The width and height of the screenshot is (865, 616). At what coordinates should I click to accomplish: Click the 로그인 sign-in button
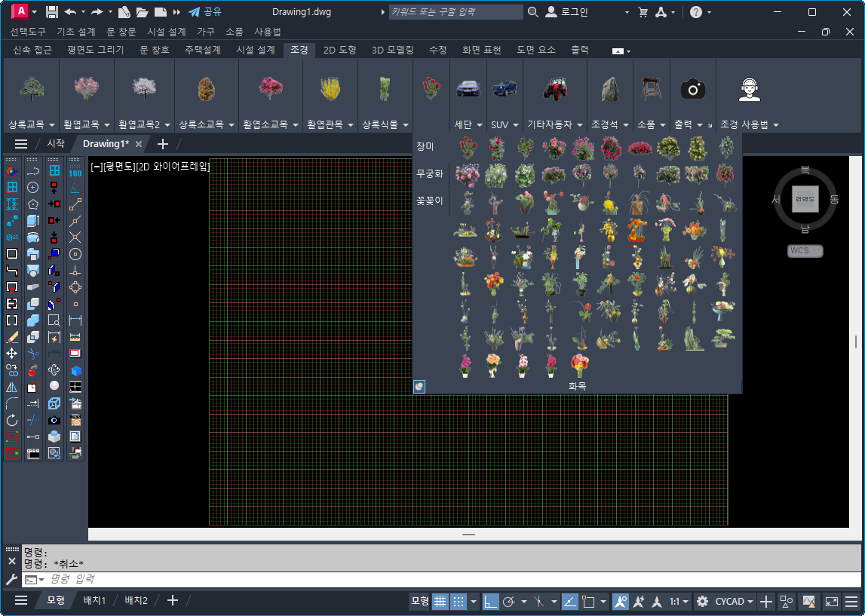568,12
